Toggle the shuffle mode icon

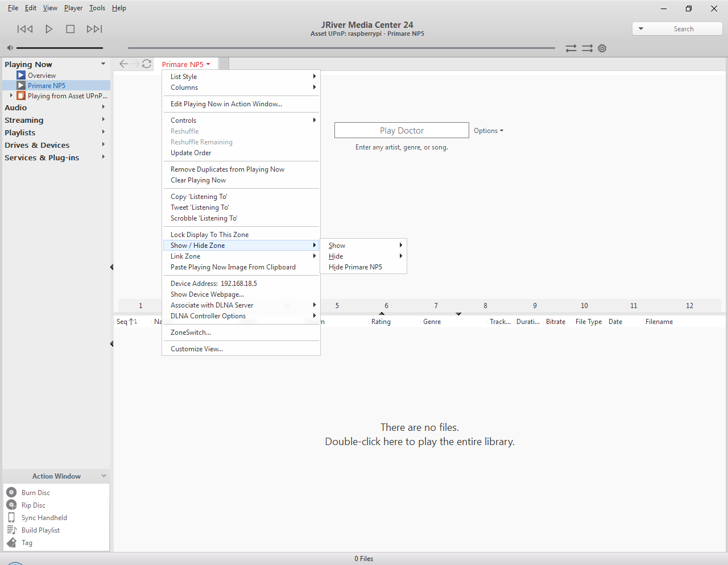[587, 48]
